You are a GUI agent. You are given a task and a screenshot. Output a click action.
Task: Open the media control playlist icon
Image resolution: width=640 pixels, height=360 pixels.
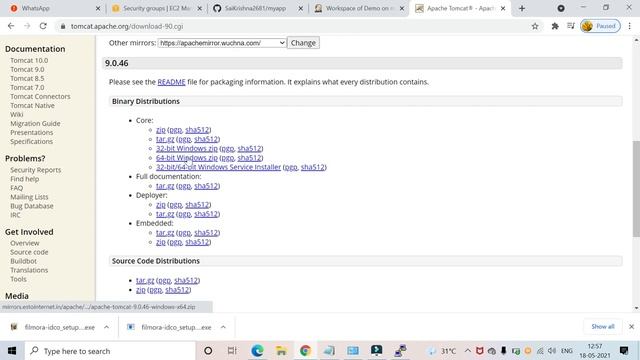571,26
